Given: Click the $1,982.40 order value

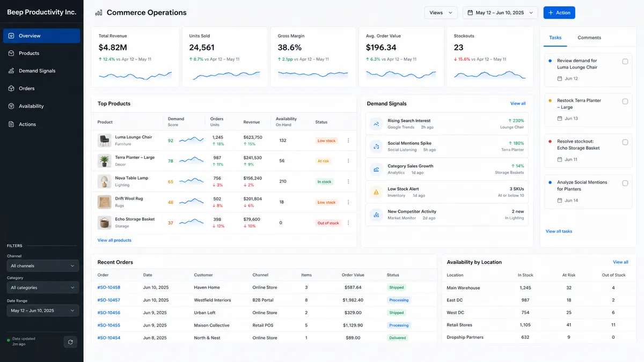Looking at the screenshot, I should click(x=352, y=300).
